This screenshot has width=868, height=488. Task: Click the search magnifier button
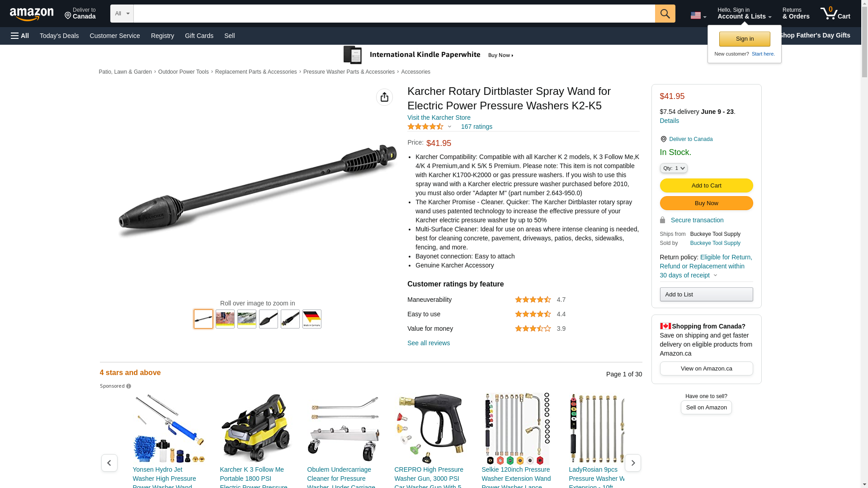pyautogui.click(x=665, y=14)
